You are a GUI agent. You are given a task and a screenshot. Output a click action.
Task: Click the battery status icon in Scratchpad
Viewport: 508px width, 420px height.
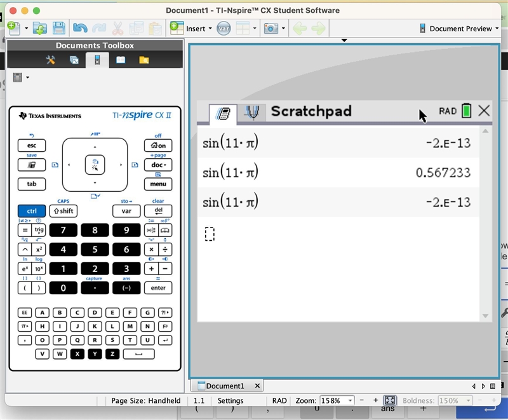coord(467,111)
